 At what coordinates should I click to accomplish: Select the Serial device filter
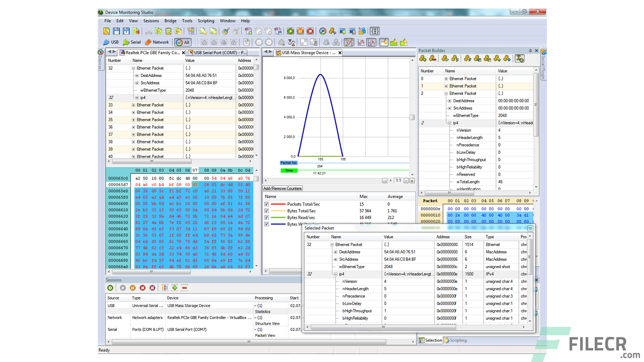coord(131,42)
